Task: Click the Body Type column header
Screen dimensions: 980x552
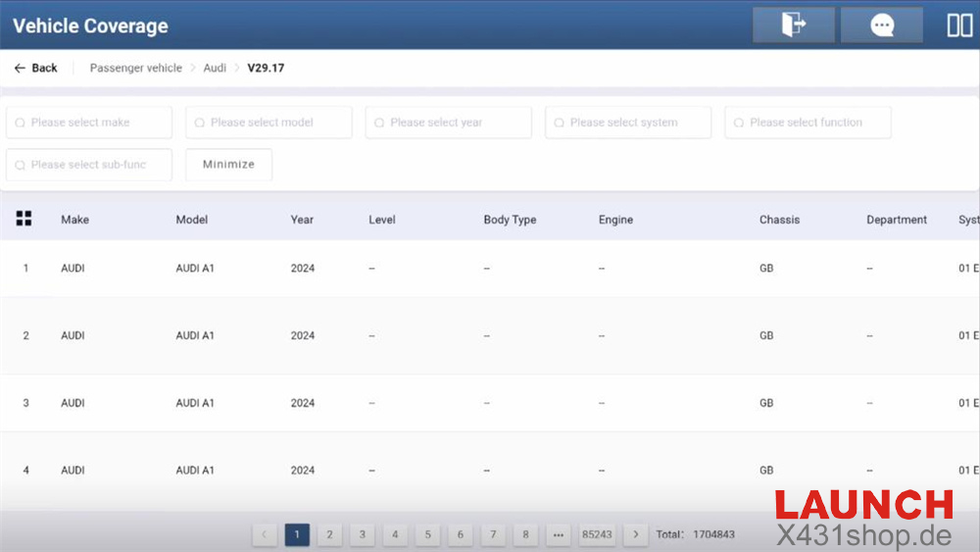Action: [510, 220]
